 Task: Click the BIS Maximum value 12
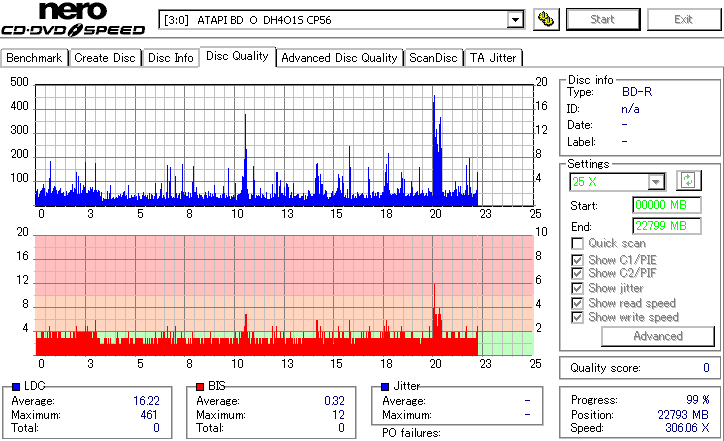tap(338, 415)
